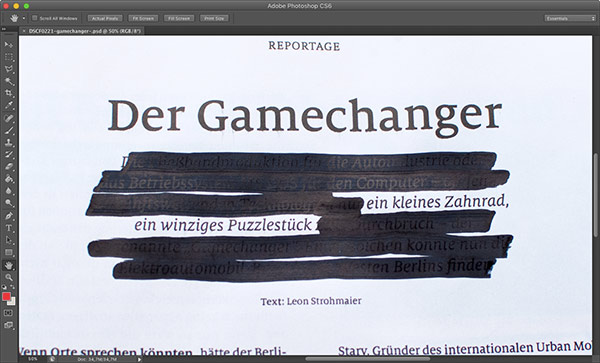
Task: Change the screen mode
Action: pyautogui.click(x=8, y=326)
